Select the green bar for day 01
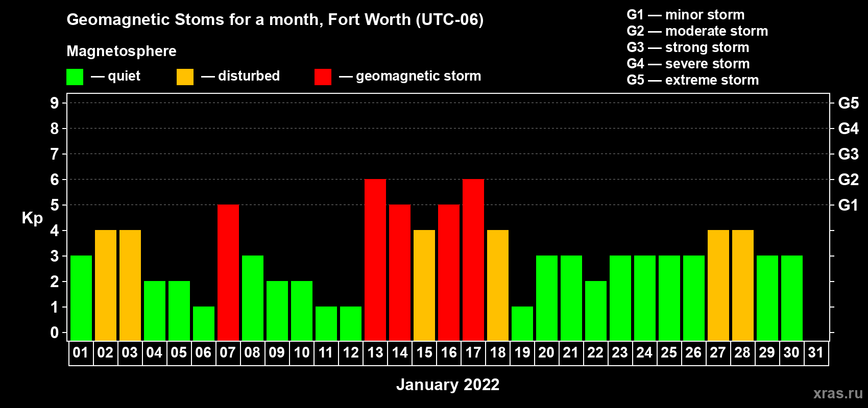Image resolution: width=868 pixels, height=408 pixels. [x=81, y=298]
